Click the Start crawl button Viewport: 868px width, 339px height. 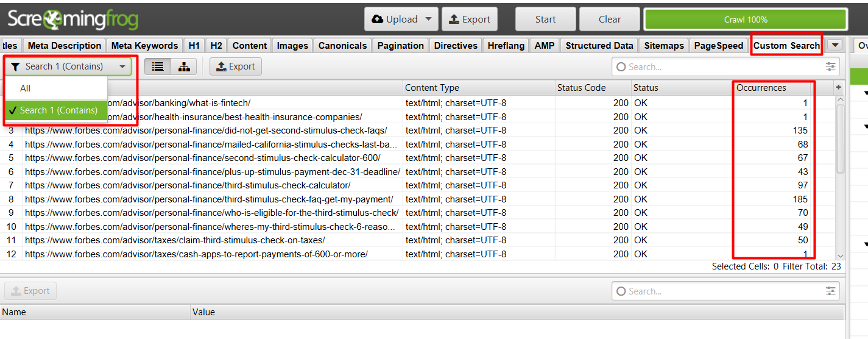(x=545, y=20)
